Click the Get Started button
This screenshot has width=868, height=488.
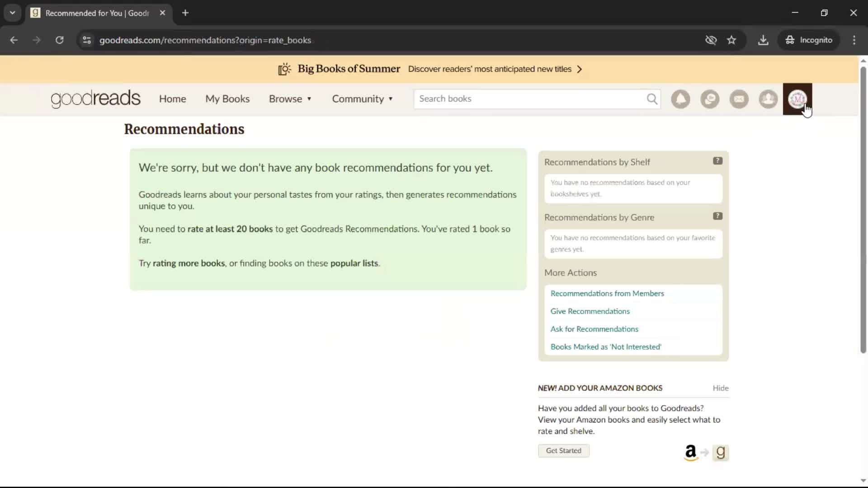tap(564, 451)
